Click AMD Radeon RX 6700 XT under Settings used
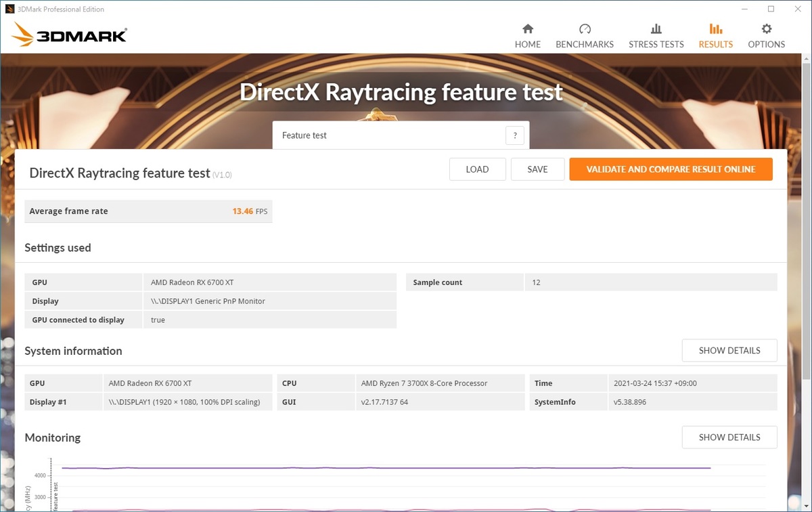This screenshot has width=812, height=512. (192, 282)
